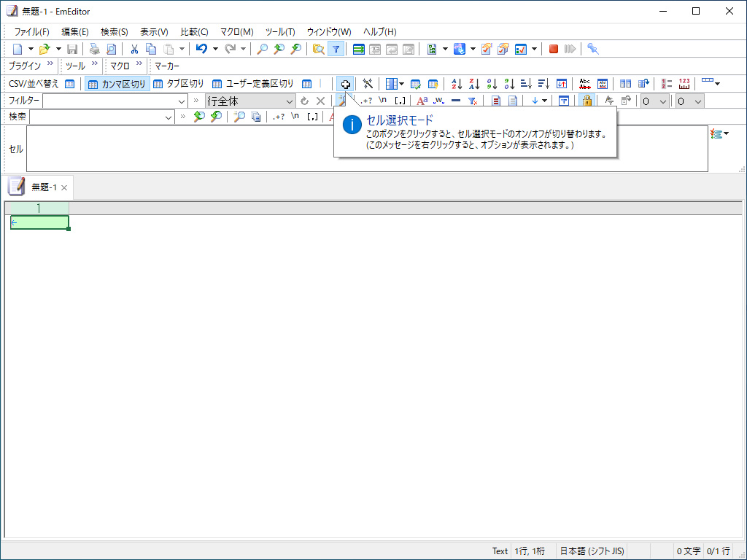Toggle cell selection mode in the CSV toolbar
Screen dimensions: 747x560
pos(345,84)
